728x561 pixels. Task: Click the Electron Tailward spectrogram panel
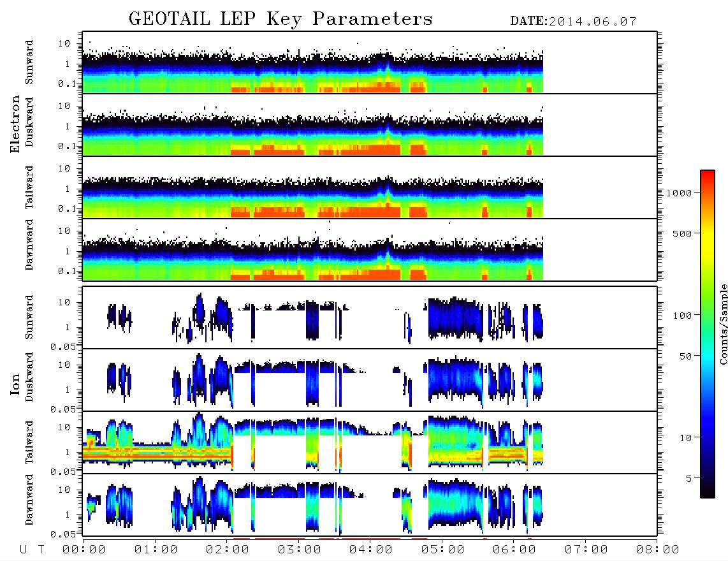pyautogui.click(x=370, y=187)
